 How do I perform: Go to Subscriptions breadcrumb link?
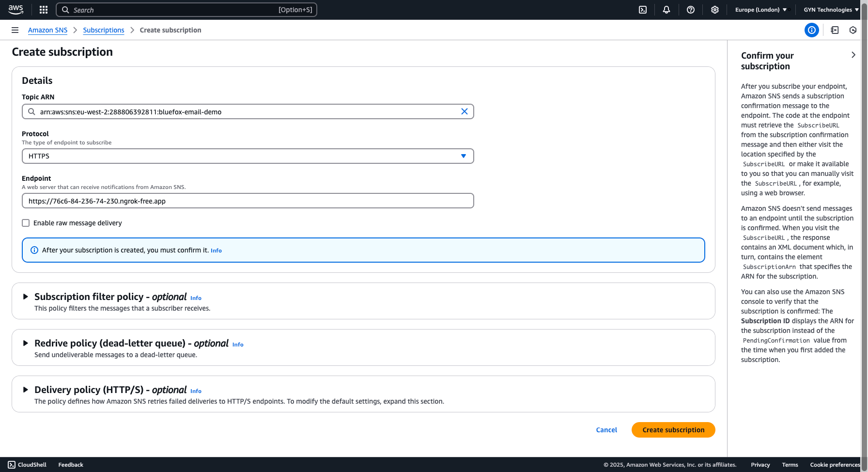[x=104, y=30]
